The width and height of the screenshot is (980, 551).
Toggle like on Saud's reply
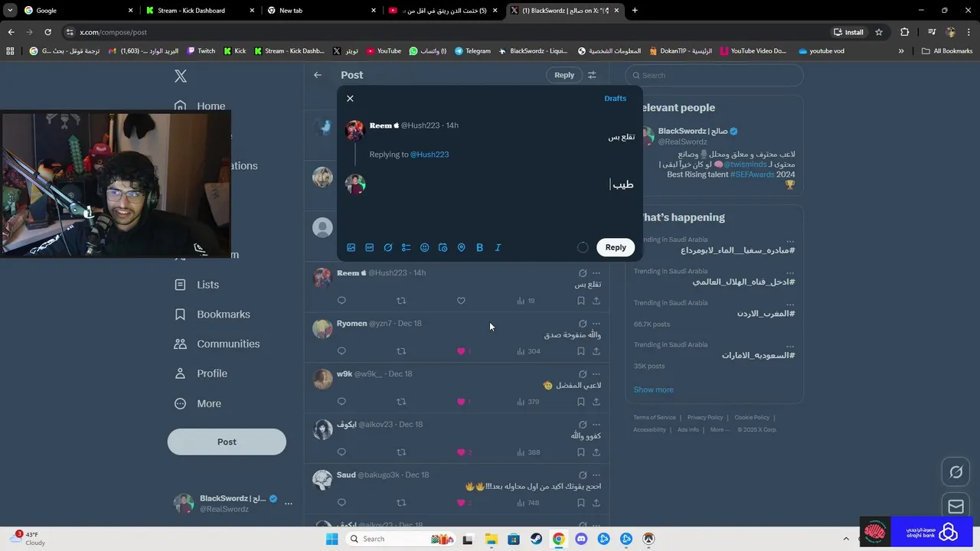click(461, 503)
